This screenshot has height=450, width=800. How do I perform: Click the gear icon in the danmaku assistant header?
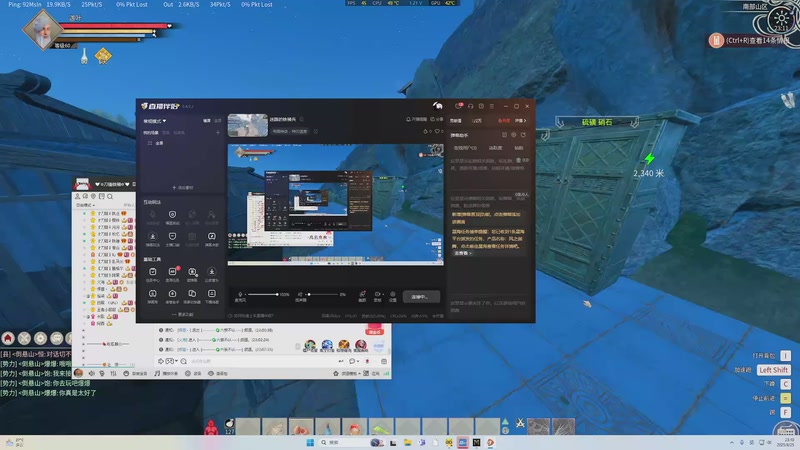coord(514,135)
